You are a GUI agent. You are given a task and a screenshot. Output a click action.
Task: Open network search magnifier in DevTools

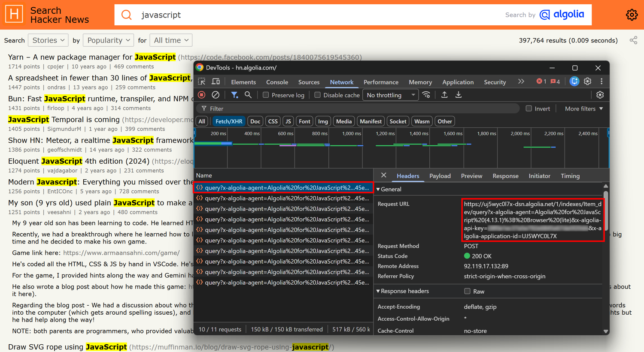248,95
